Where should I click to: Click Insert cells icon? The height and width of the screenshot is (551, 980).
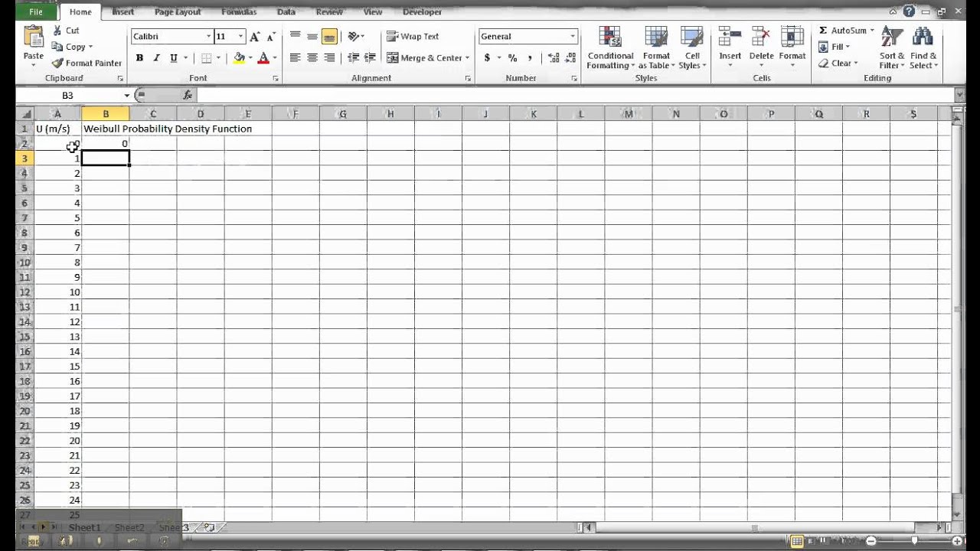(730, 37)
